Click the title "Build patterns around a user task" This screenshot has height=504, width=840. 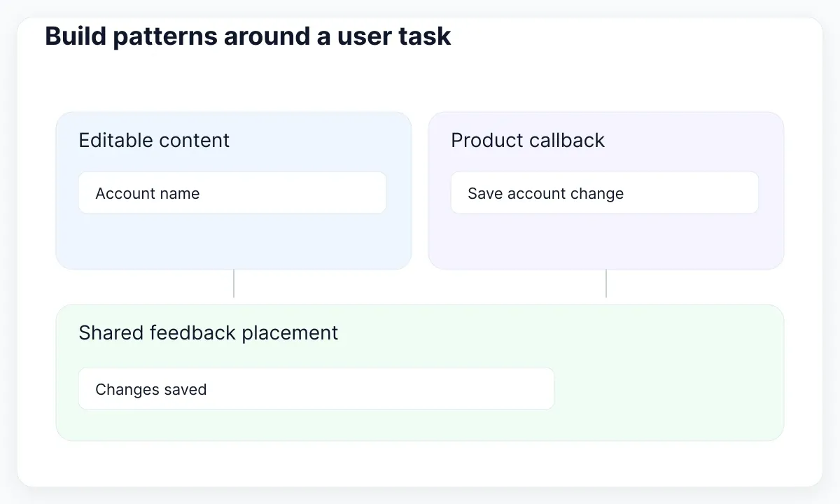248,36
